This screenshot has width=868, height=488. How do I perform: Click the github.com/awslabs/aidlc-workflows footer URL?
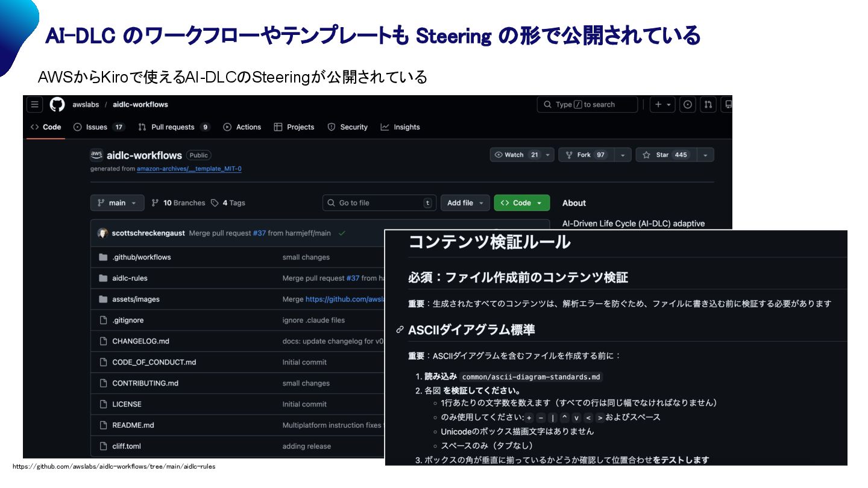(114, 466)
